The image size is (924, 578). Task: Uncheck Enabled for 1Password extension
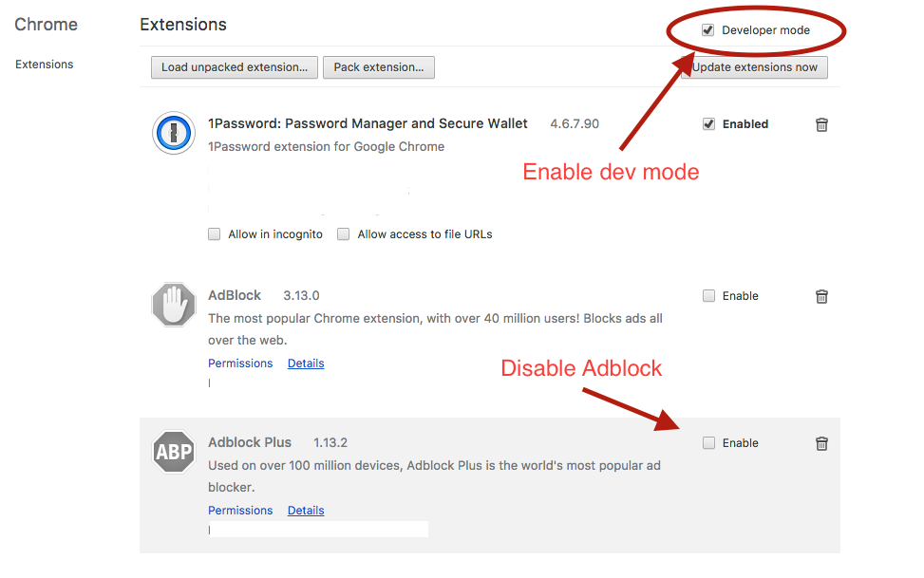[x=708, y=123]
